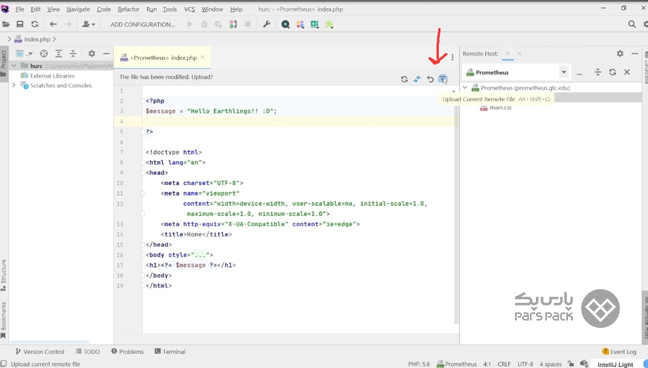Collapse the hurc project root node
Image resolution: width=648 pixels, height=368 pixels.
14,66
